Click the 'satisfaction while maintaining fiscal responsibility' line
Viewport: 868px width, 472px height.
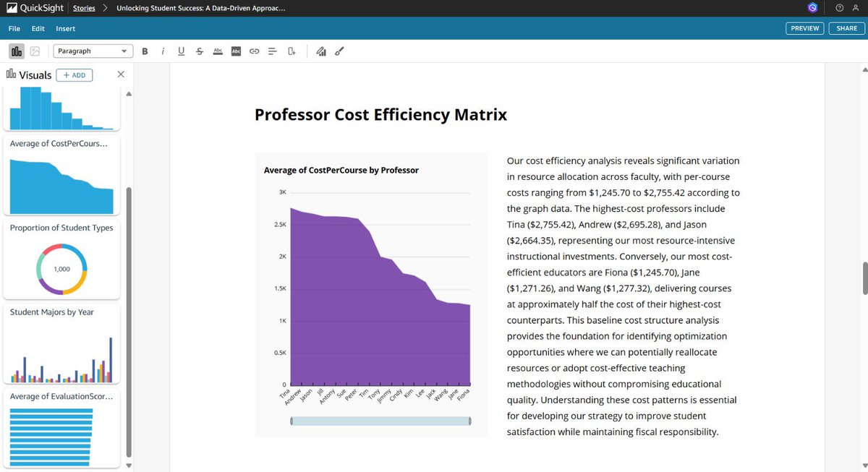point(613,432)
